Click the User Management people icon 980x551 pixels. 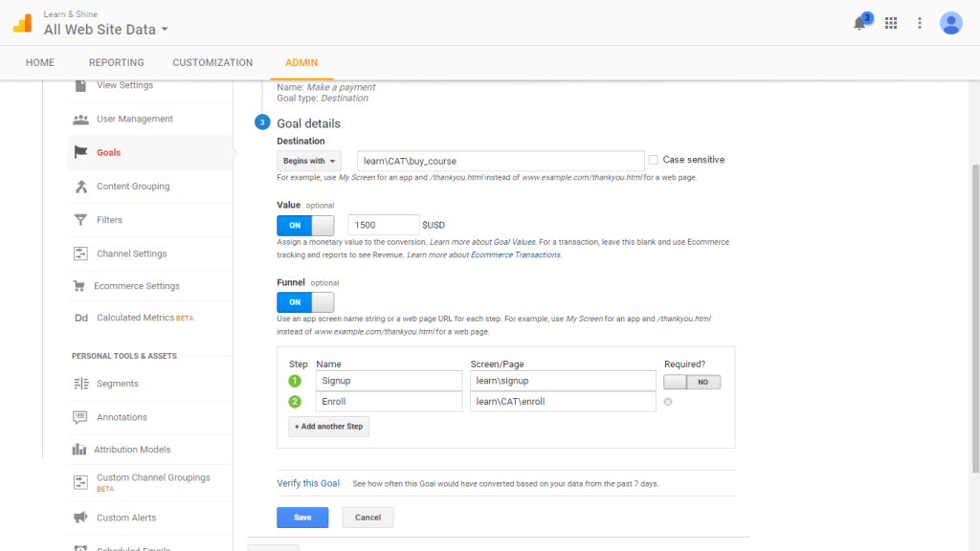click(80, 120)
